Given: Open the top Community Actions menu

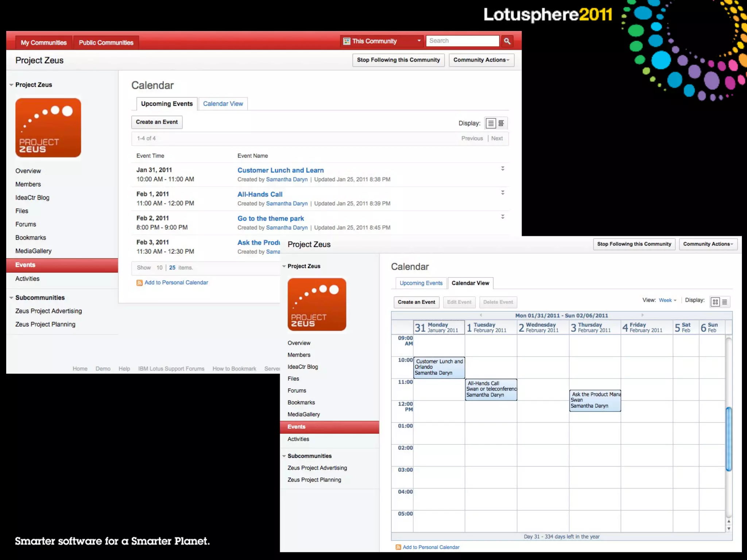Looking at the screenshot, I should click(x=481, y=60).
